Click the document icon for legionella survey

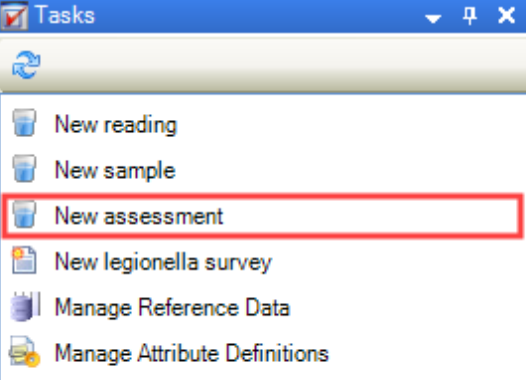coord(24,260)
